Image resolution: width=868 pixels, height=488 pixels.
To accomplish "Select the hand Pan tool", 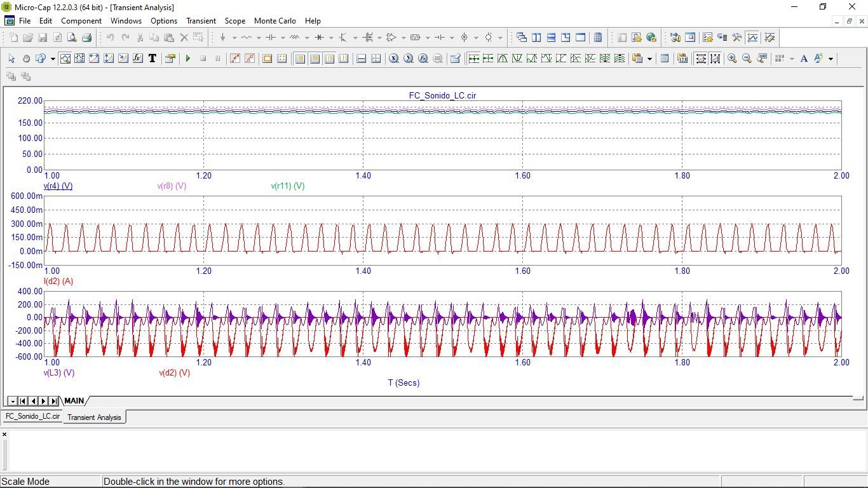I will click(26, 58).
